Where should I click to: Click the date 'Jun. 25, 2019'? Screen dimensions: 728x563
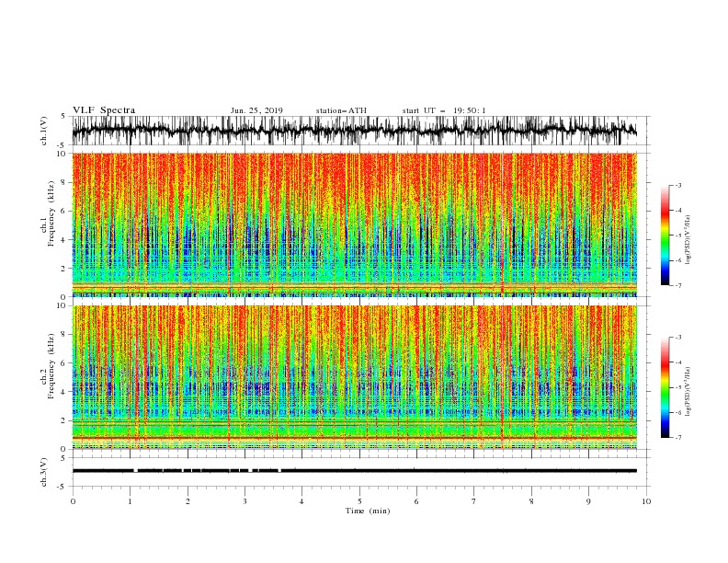[x=256, y=110]
